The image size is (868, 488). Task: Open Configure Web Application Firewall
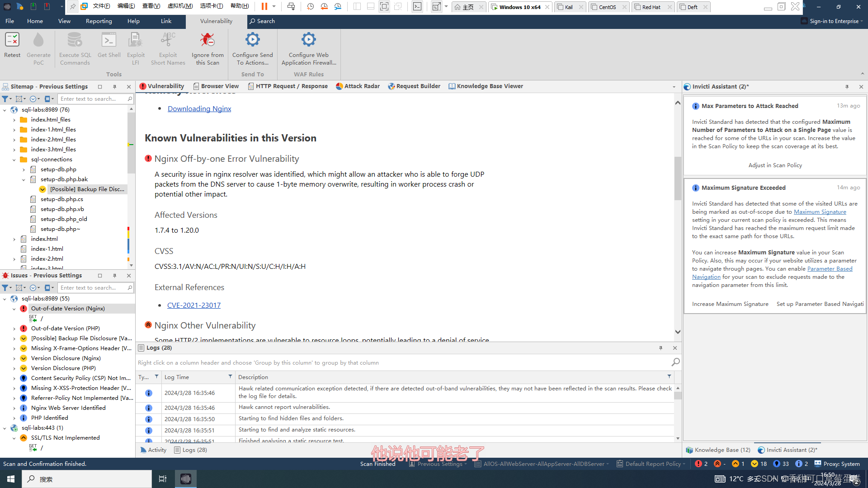pyautogui.click(x=309, y=41)
